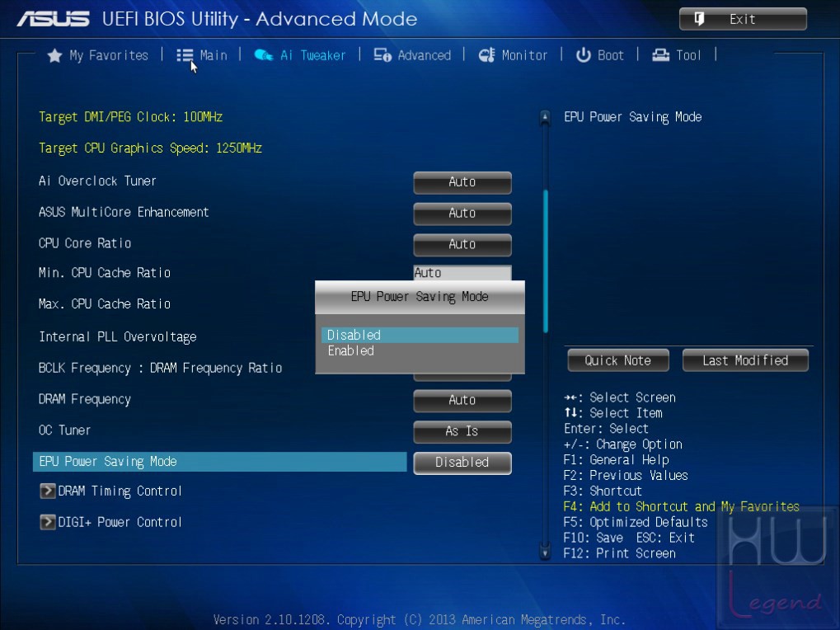Select BCLK Frequency : DRAM Frequency Ratio row
Viewport: 840px width, 630px height.
coord(160,368)
